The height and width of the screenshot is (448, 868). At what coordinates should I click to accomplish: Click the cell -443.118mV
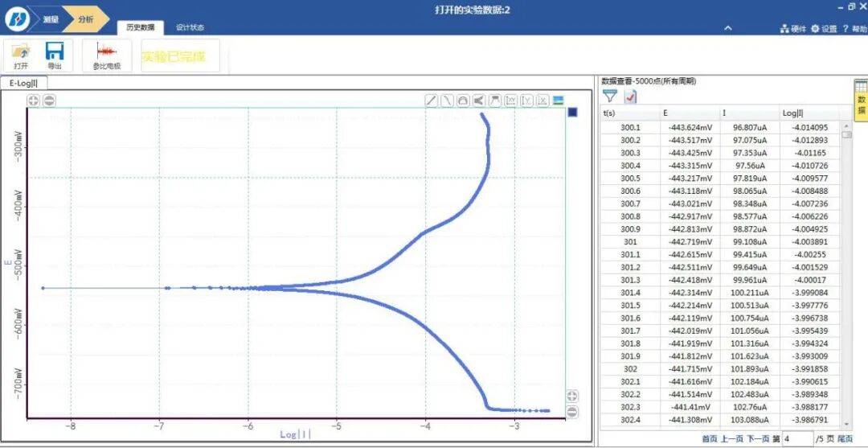click(x=690, y=191)
